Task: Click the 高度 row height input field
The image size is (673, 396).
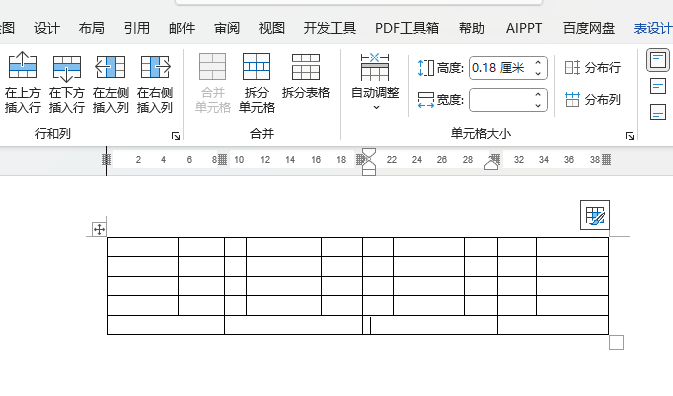Action: [500, 68]
